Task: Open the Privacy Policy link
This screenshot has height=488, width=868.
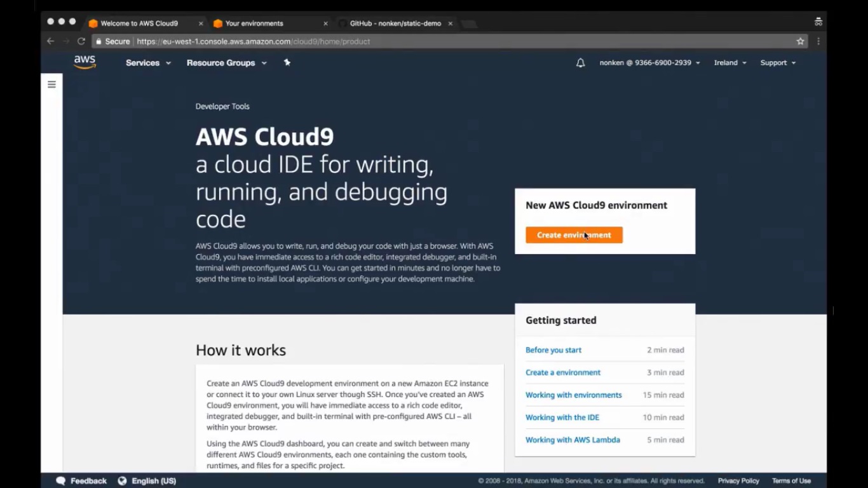Action: (x=738, y=481)
